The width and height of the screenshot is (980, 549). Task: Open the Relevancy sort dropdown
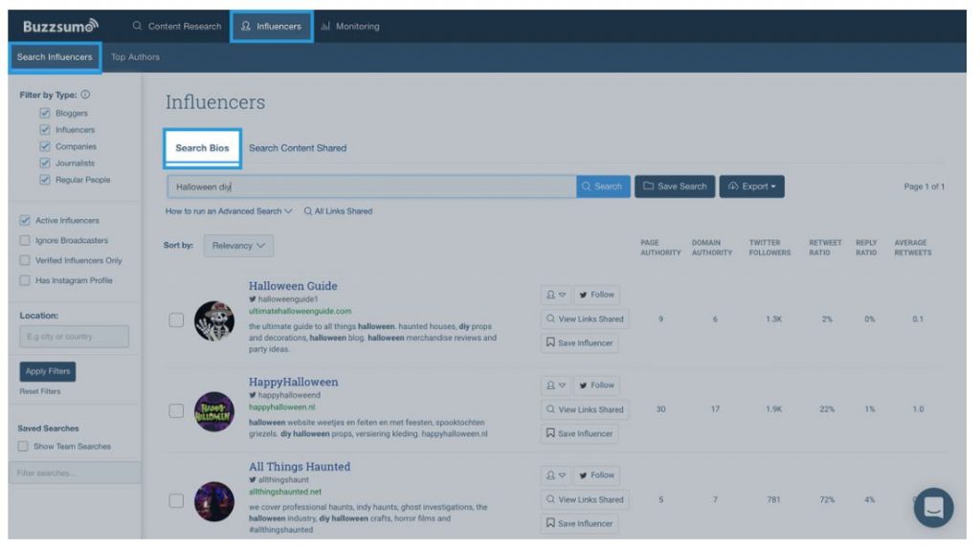[238, 246]
